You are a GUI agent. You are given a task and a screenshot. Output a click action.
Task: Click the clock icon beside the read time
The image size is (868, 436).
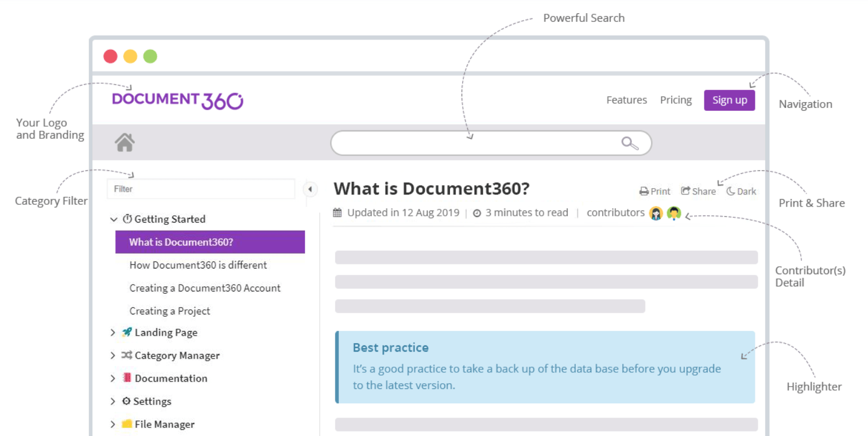coord(477,213)
